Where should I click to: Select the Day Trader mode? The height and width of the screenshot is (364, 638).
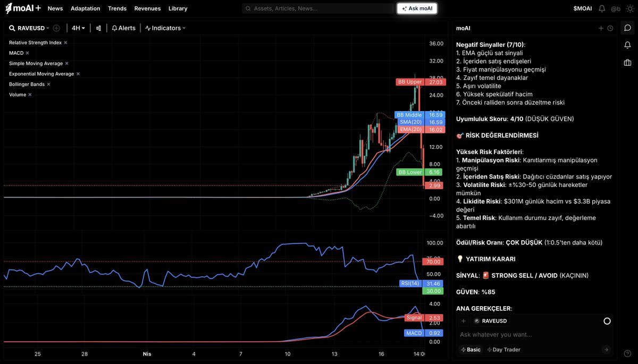click(503, 350)
